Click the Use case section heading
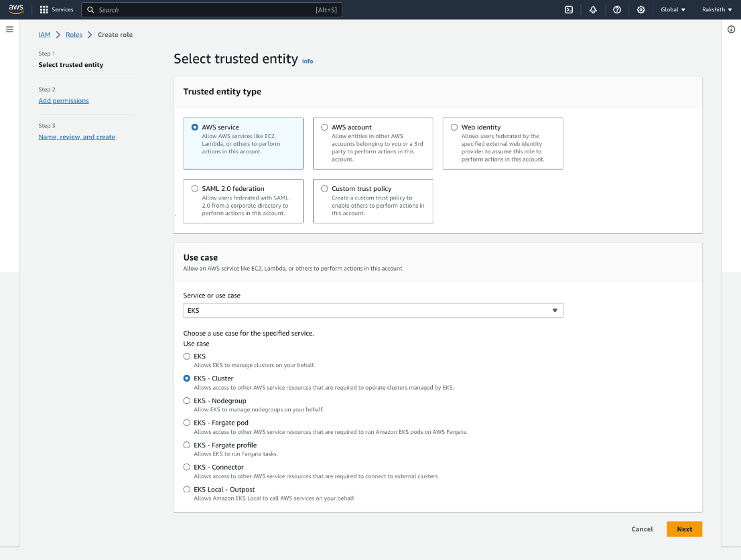 [200, 257]
